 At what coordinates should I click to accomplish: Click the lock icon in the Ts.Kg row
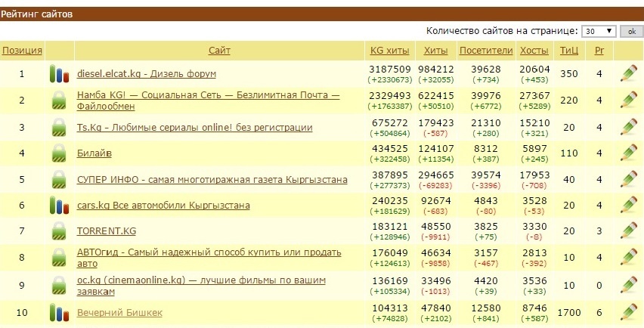click(59, 127)
